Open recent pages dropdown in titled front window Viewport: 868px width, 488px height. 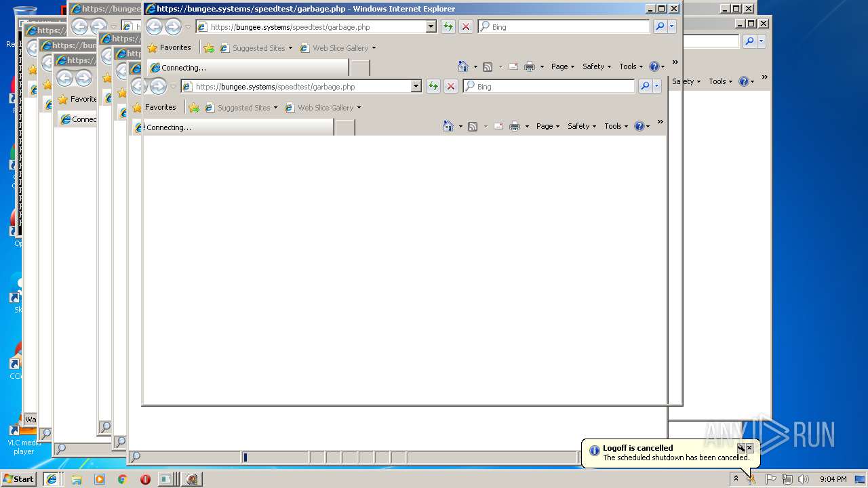coord(188,27)
